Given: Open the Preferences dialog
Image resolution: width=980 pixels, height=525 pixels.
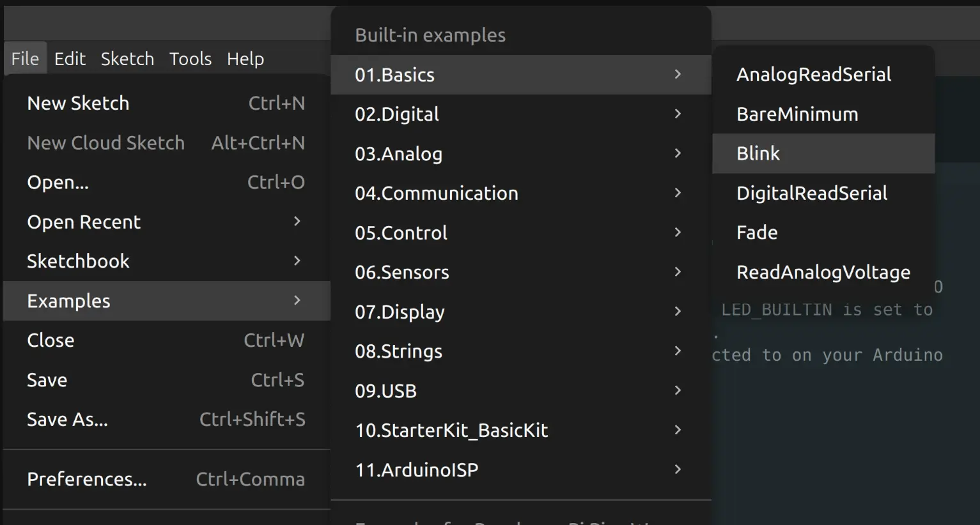Looking at the screenshot, I should point(86,479).
